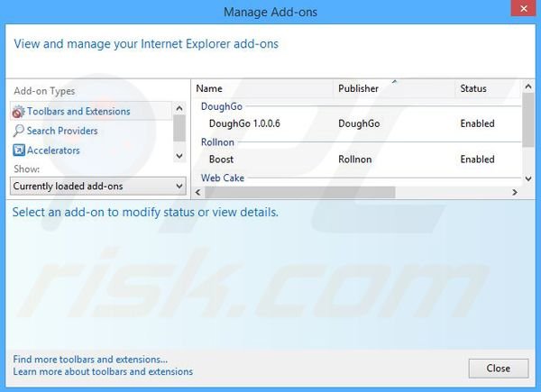Click add-on types list scroll up arrow
The image size is (541, 392).
tap(179, 108)
